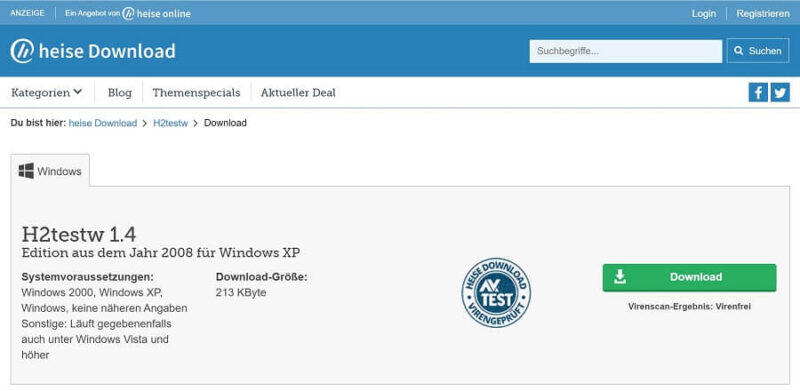This screenshot has height=391, width=800.
Task: Click the download arrow icon on green button
Action: click(x=620, y=277)
